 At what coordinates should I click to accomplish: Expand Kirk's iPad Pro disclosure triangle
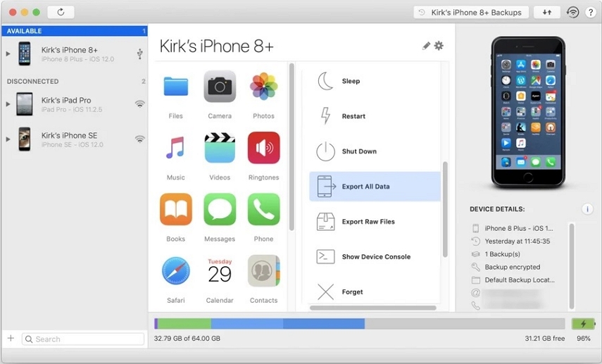click(x=8, y=104)
